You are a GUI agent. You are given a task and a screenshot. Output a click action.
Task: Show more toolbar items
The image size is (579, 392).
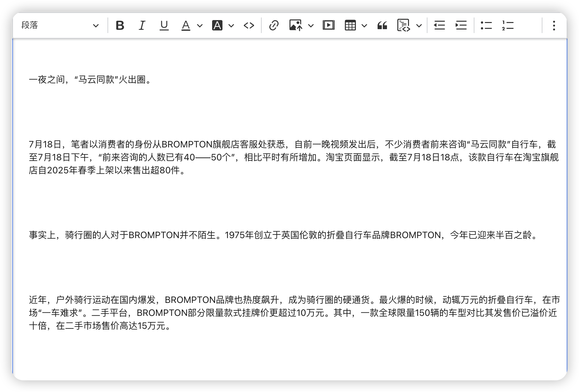pos(554,25)
